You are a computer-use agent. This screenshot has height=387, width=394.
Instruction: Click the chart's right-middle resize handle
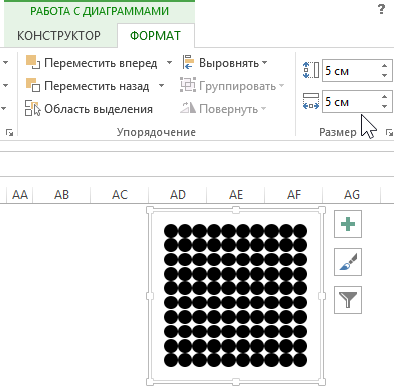(x=322, y=296)
